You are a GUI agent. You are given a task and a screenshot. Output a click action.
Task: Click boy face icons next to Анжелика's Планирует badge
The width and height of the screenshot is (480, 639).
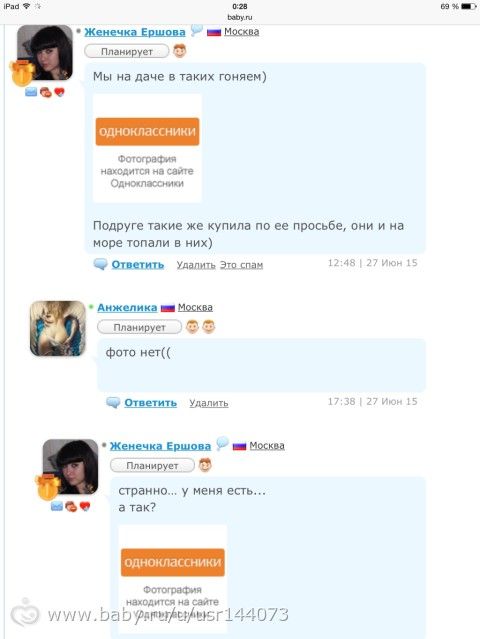tap(200, 327)
